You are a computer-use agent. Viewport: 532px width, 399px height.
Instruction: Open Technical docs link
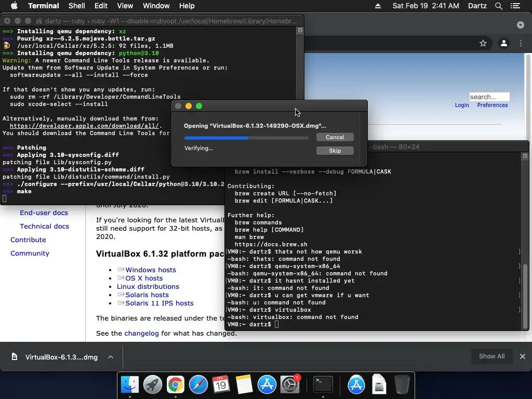click(x=44, y=227)
